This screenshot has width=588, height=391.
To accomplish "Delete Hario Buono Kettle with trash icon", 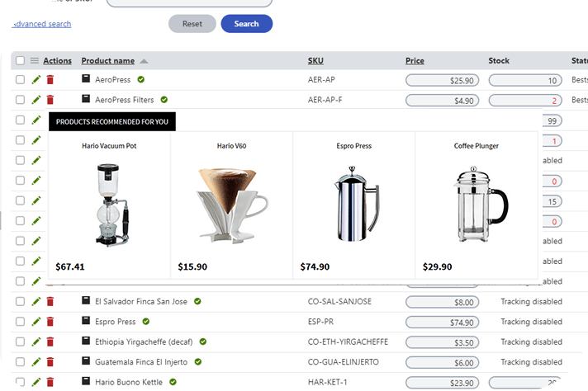I will click(50, 383).
